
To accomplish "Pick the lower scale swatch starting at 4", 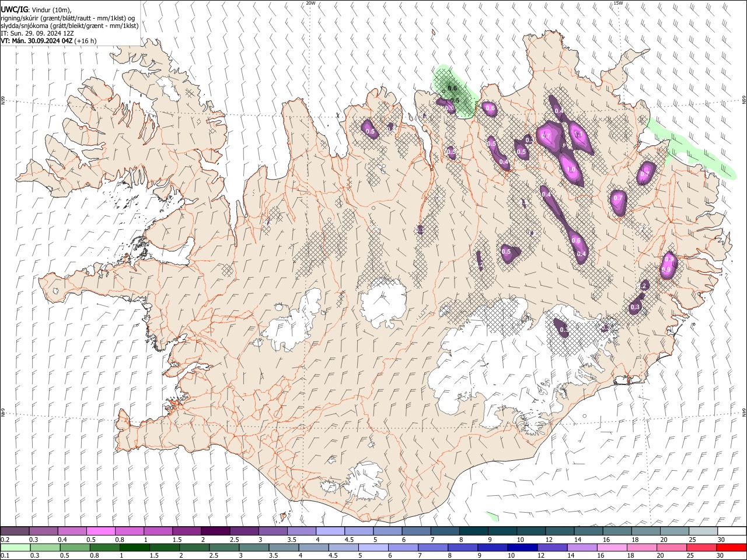I will (x=313, y=547).
